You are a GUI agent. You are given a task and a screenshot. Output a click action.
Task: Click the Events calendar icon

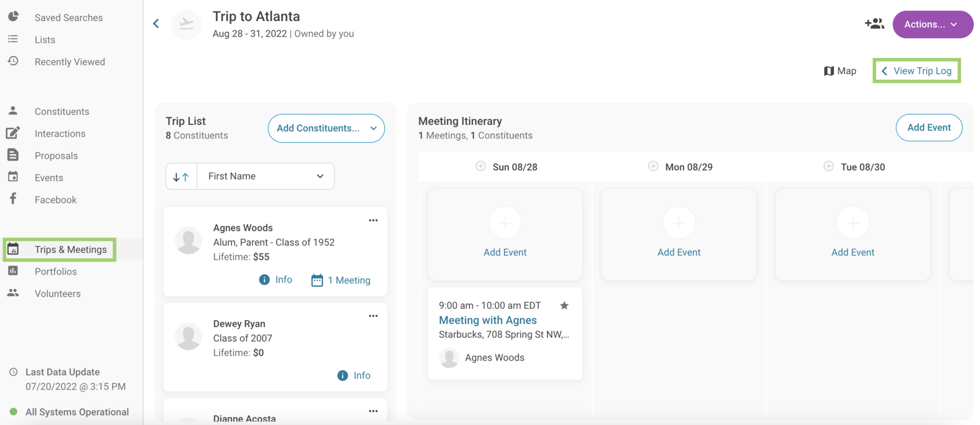point(13,177)
